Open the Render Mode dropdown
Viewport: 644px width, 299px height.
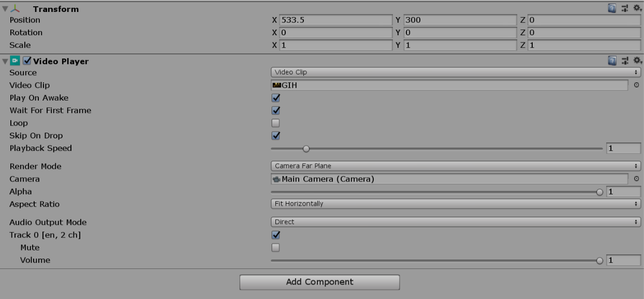tap(456, 166)
